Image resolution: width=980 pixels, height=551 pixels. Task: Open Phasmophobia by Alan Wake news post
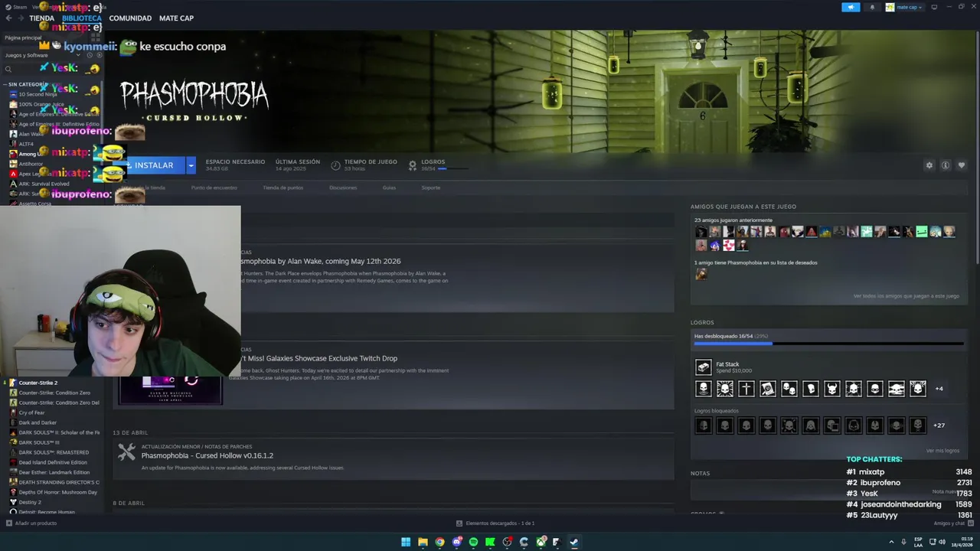coord(321,261)
